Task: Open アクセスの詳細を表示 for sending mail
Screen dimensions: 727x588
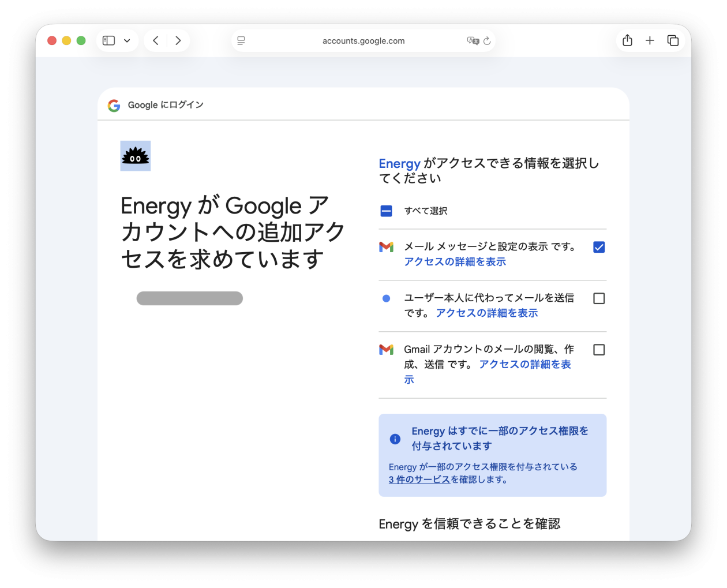Action: coord(487,313)
